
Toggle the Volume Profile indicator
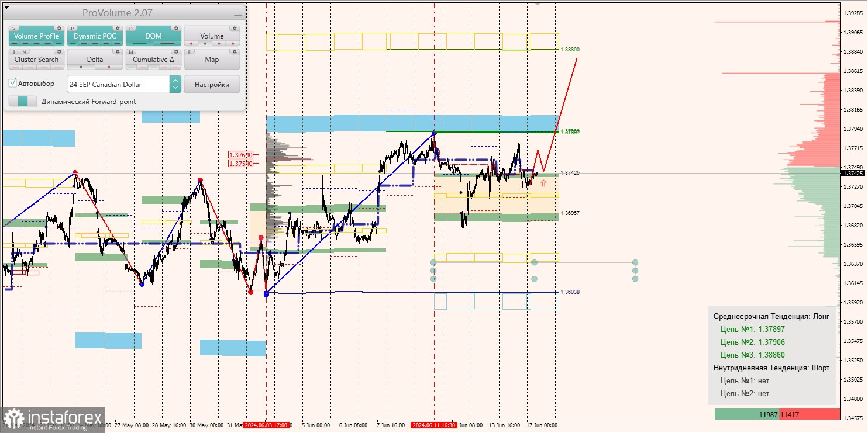(x=36, y=36)
